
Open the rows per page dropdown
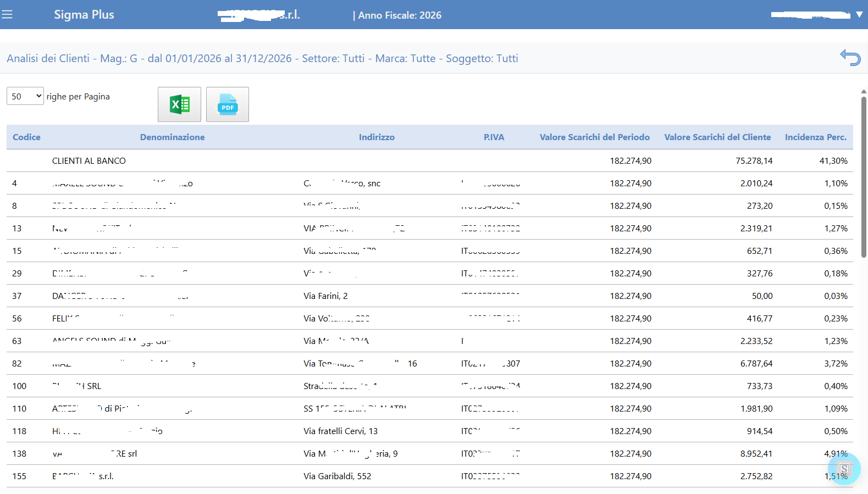click(x=25, y=96)
